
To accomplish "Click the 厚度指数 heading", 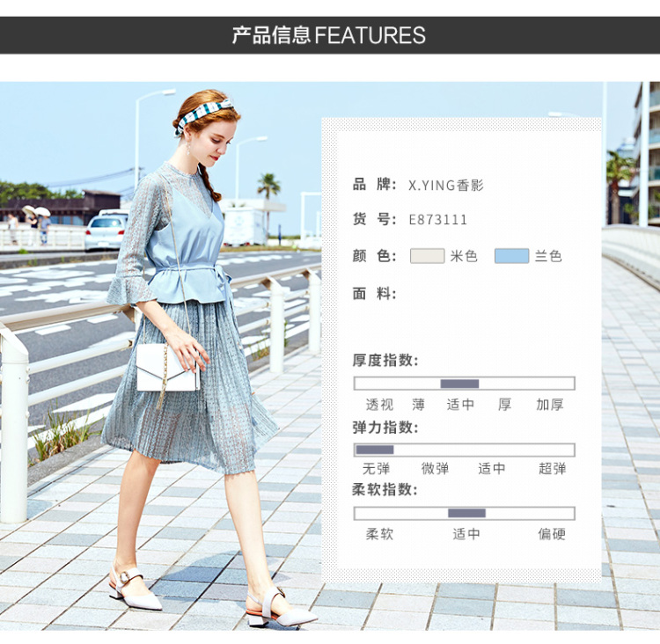I will (385, 361).
